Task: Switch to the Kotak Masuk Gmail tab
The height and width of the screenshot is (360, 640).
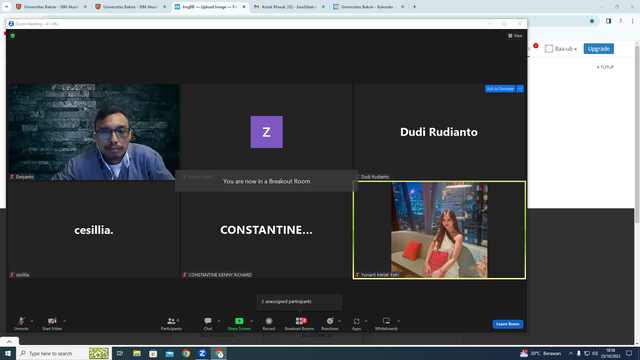Action: click(x=289, y=7)
